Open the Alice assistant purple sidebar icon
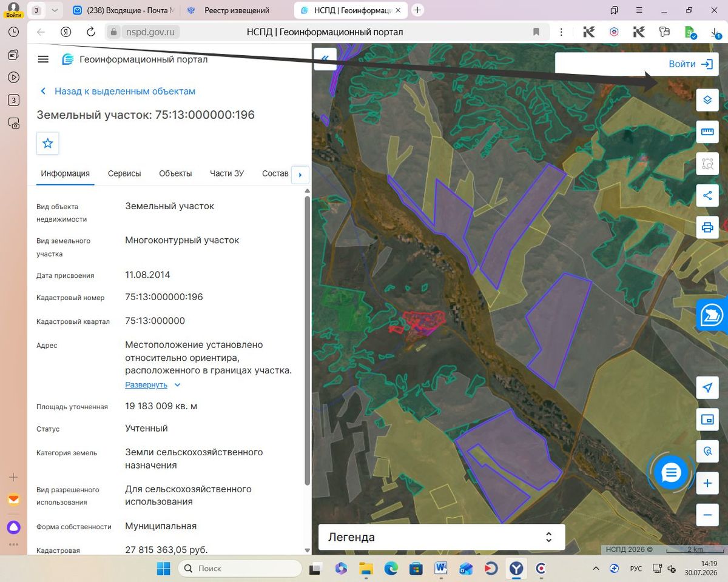This screenshot has height=582, width=728. click(x=13, y=527)
